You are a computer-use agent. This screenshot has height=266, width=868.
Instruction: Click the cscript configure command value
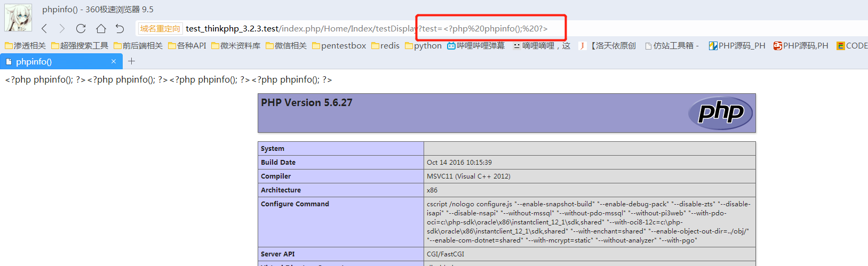[x=588, y=222]
